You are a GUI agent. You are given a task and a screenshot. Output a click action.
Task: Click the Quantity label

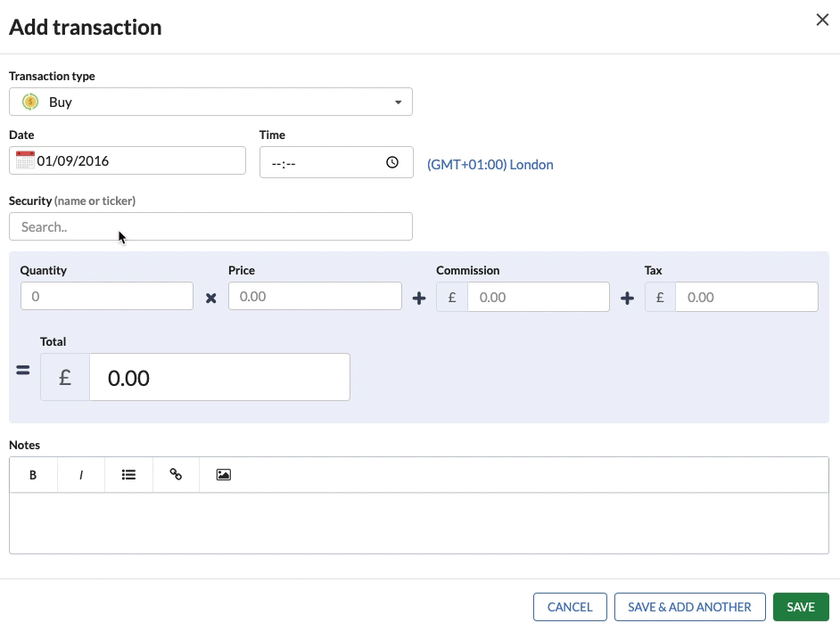point(44,271)
